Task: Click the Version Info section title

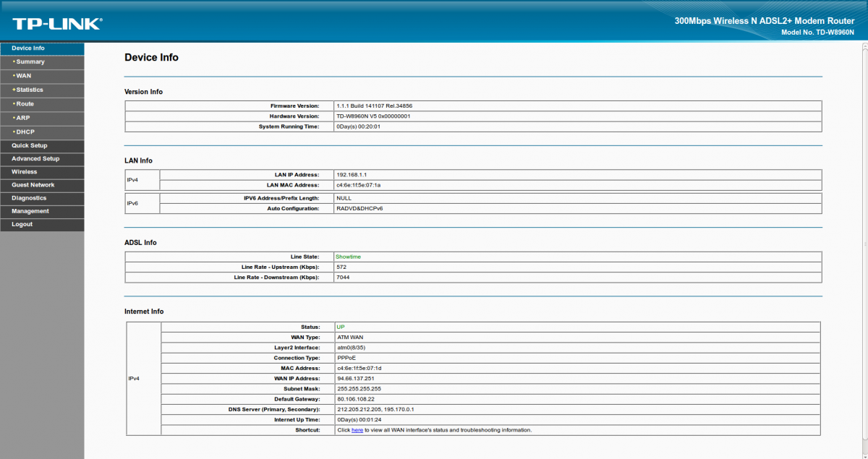Action: [x=143, y=92]
